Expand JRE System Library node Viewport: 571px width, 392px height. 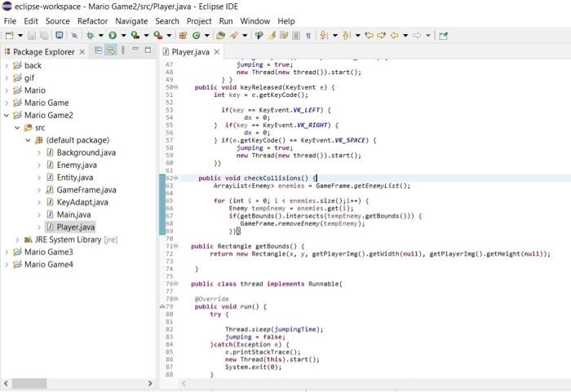click(x=17, y=240)
